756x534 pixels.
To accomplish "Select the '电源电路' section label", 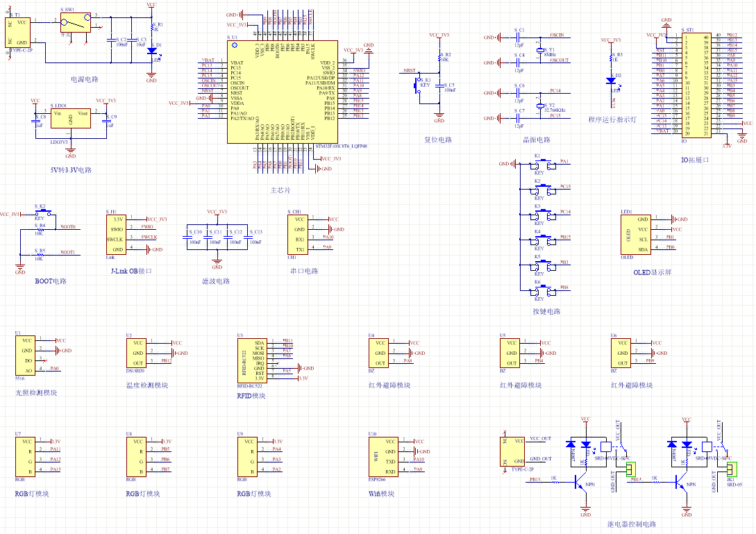I will 85,80.
